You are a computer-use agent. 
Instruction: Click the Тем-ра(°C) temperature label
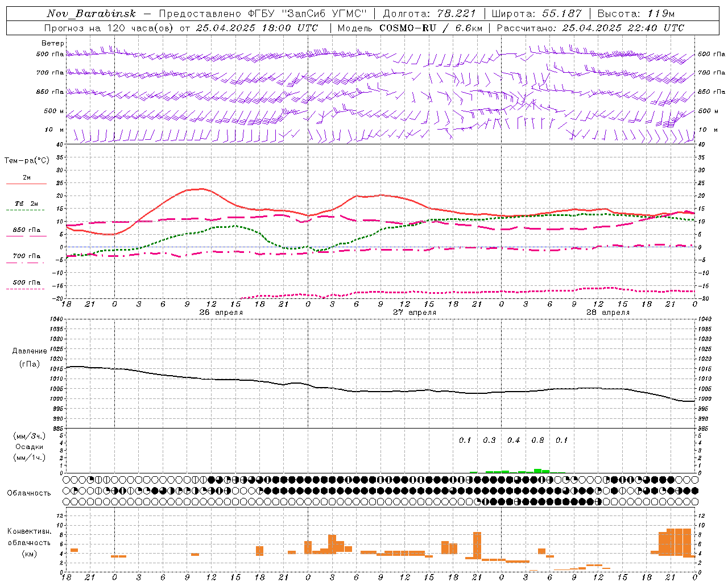click(x=27, y=161)
